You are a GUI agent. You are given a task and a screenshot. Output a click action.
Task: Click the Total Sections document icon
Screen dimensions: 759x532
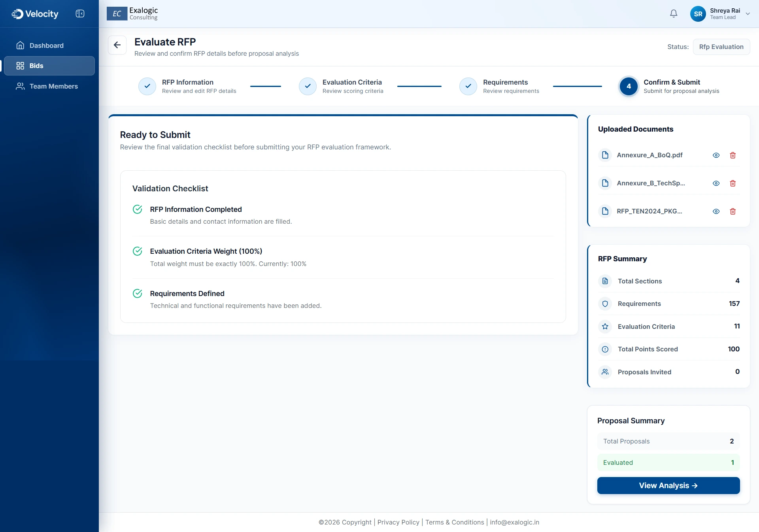[605, 281]
